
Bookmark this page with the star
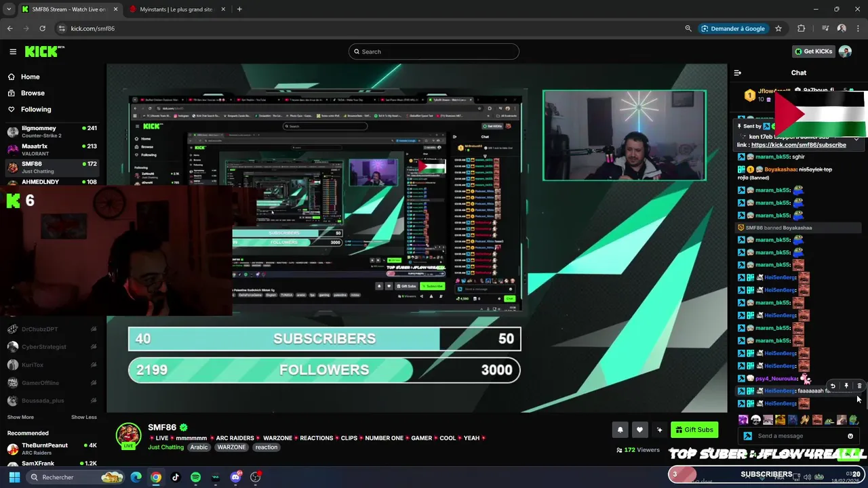pos(778,28)
